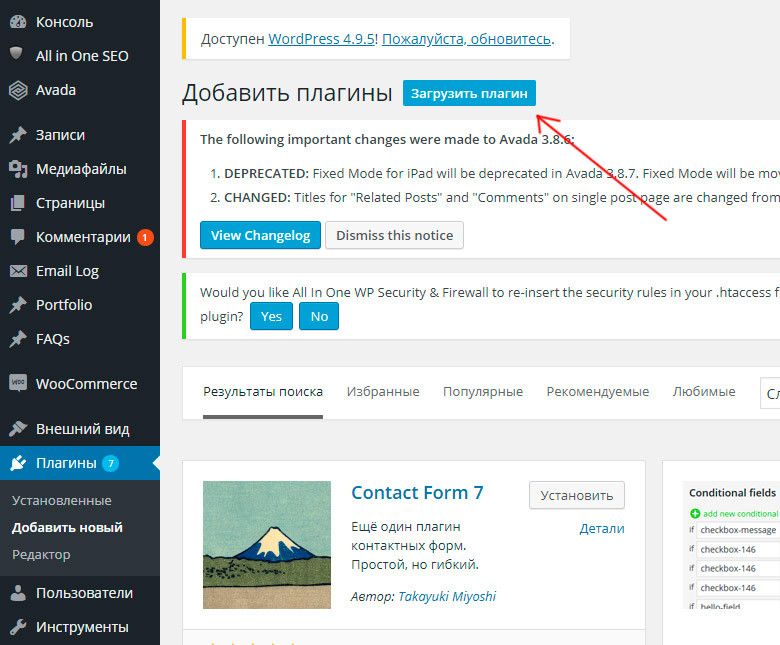Switch to the Рекомендуемые tab
Image resolution: width=780 pixels, height=645 pixels.
[597, 392]
